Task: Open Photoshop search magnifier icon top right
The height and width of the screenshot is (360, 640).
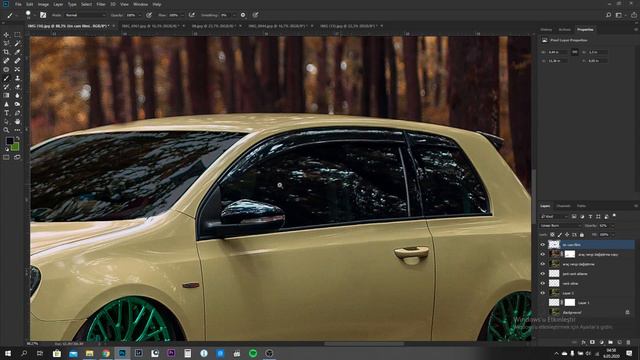Action: 608,15
